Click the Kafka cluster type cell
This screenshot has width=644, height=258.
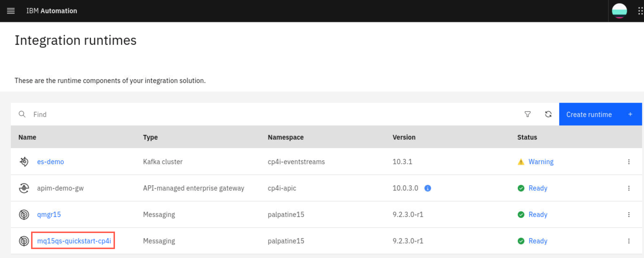[x=163, y=162]
